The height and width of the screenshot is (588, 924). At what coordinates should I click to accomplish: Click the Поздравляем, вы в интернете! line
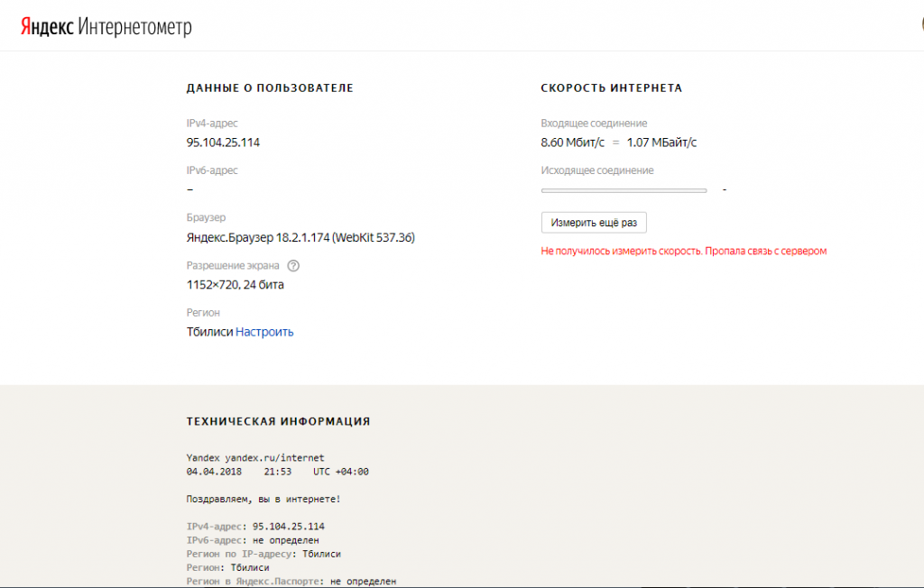[x=263, y=499]
